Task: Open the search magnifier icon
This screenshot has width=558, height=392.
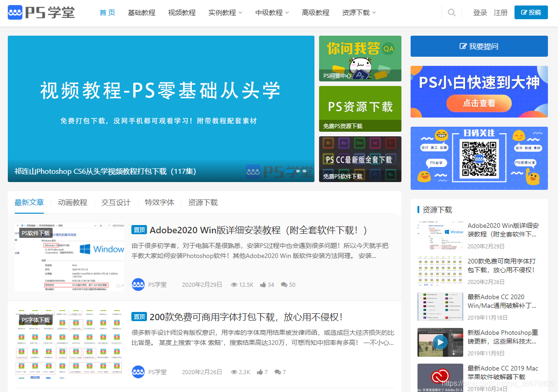Action: [x=452, y=13]
